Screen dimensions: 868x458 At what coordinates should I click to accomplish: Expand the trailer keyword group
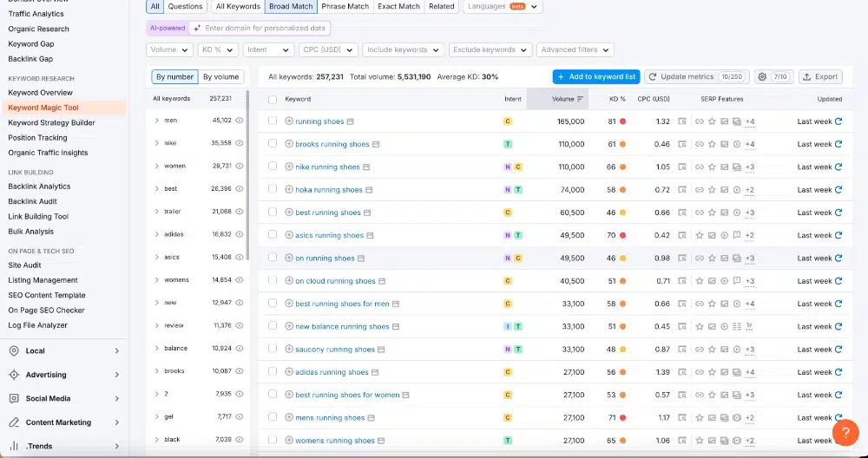pyautogui.click(x=156, y=212)
